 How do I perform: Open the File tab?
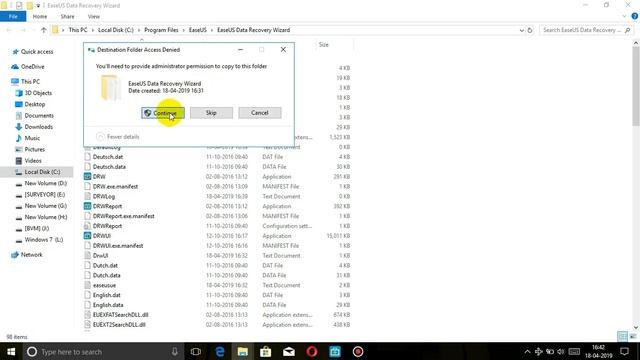[13, 16]
